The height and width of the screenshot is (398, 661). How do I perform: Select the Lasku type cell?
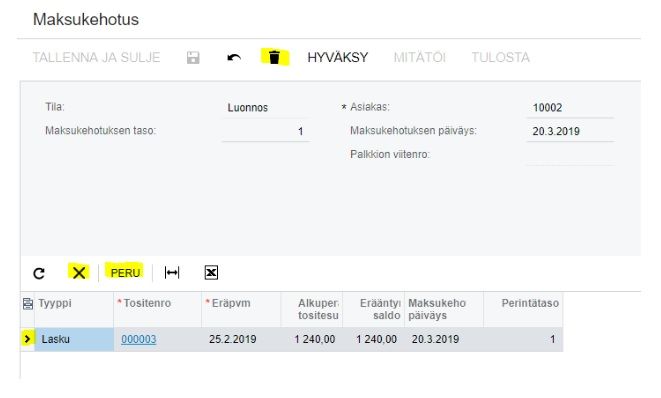pos(74,339)
